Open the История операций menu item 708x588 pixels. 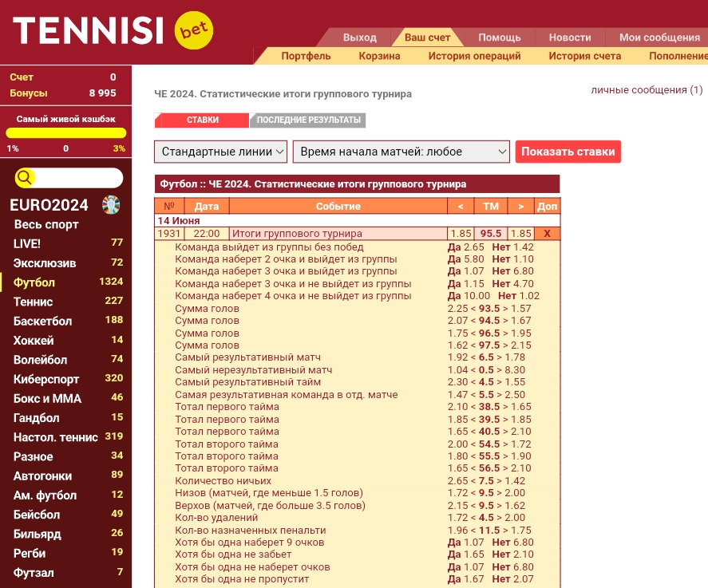(x=474, y=56)
